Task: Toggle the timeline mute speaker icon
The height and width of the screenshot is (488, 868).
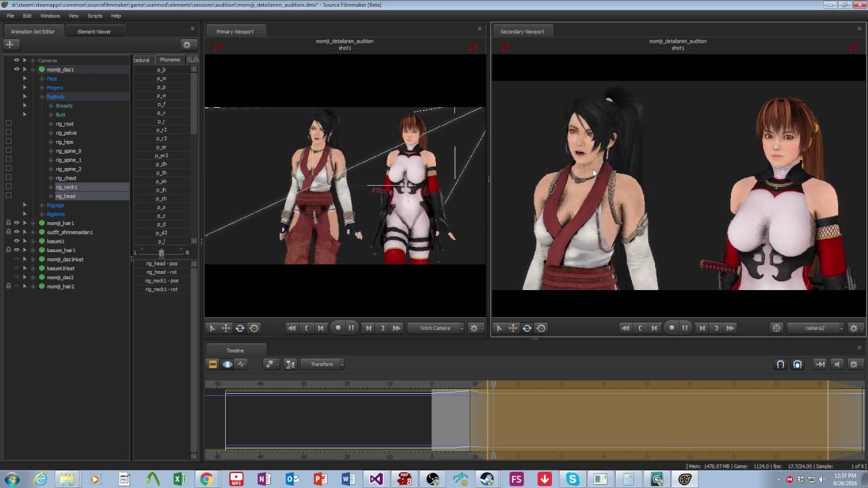Action: 837,364
